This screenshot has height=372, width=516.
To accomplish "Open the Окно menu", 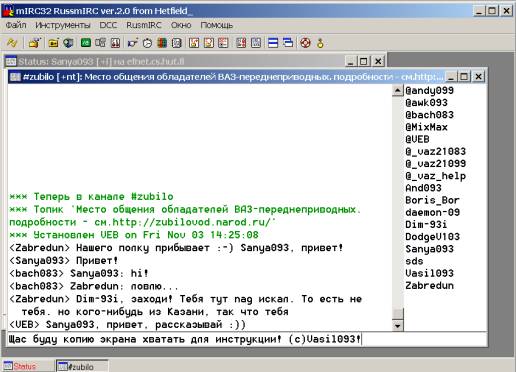I will tap(181, 25).
